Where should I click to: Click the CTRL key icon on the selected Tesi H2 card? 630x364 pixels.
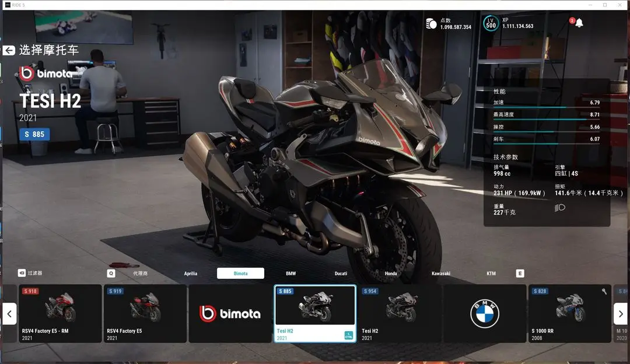pos(348,335)
